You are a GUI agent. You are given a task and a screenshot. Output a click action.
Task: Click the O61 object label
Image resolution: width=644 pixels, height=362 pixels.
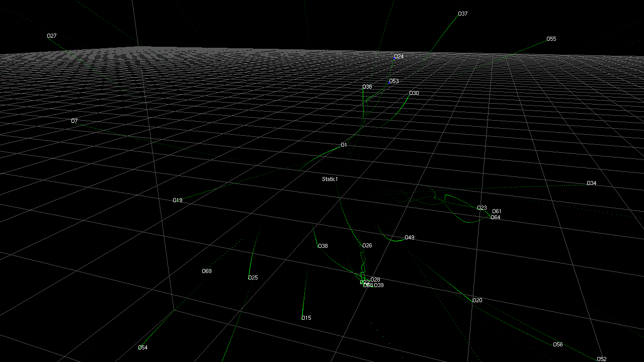[x=497, y=212]
